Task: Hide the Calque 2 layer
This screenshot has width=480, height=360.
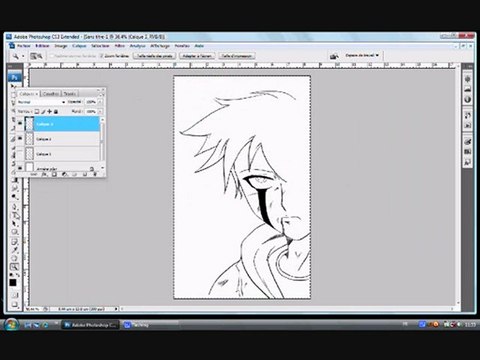Action: 20,138
